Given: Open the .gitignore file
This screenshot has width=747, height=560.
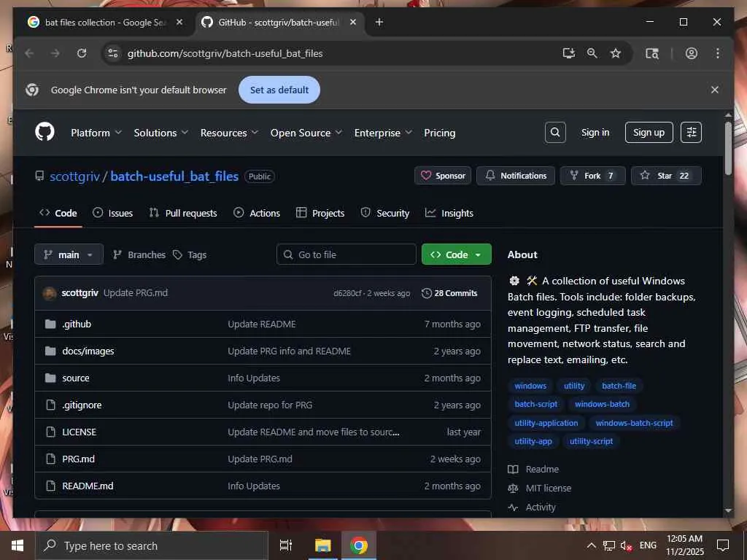Looking at the screenshot, I should pyautogui.click(x=82, y=405).
